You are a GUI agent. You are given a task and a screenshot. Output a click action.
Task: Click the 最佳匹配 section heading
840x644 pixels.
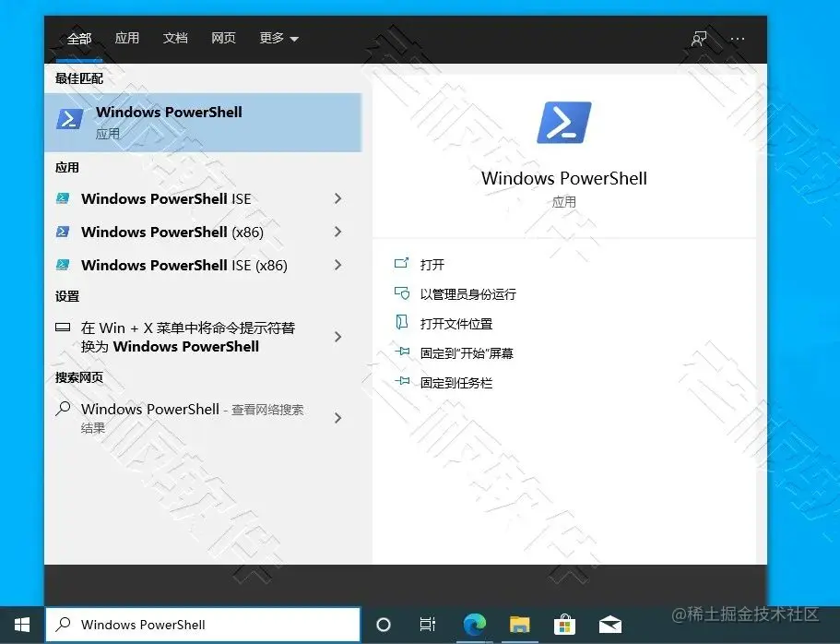coord(79,78)
